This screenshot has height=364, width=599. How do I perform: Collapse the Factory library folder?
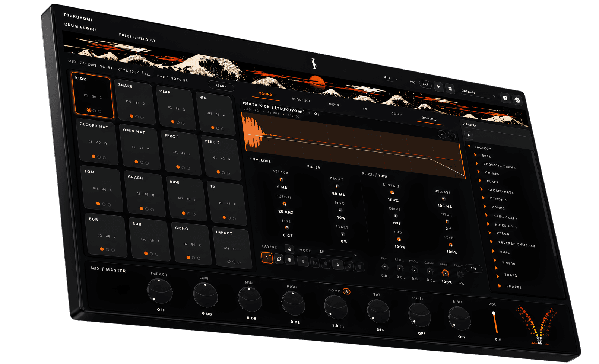469,146
